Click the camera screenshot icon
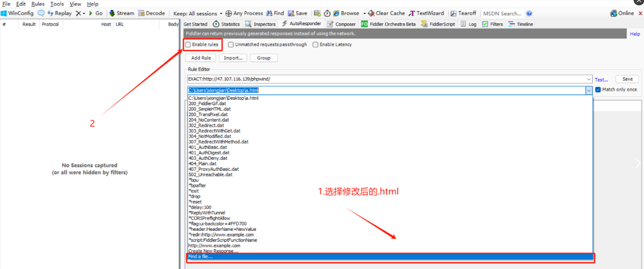 317,13
